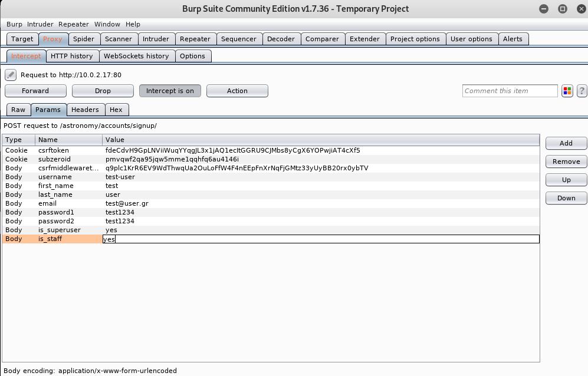Open the Action dropdown button
The height and width of the screenshot is (376, 588).
[x=237, y=91]
